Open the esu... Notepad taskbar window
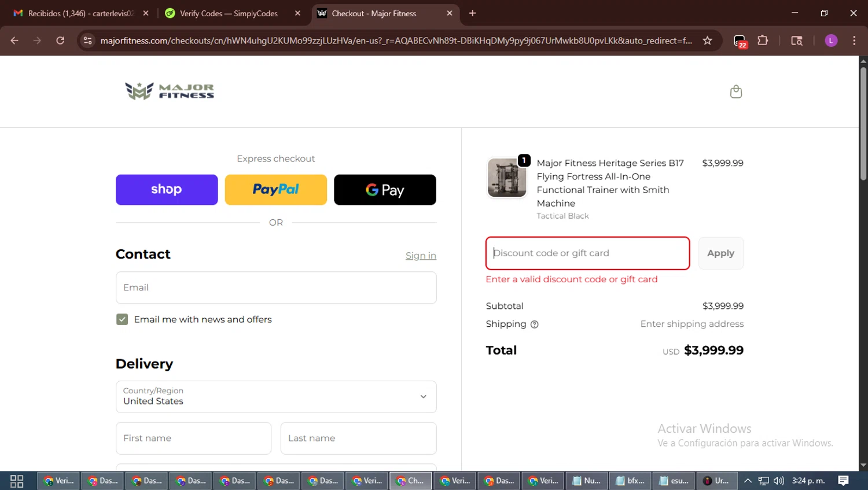The image size is (868, 490). (x=674, y=481)
